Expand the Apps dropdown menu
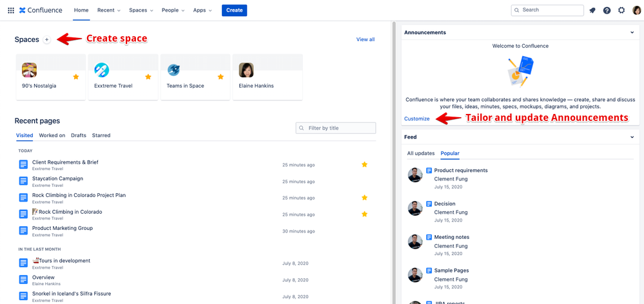The image size is (644, 304). point(202,10)
